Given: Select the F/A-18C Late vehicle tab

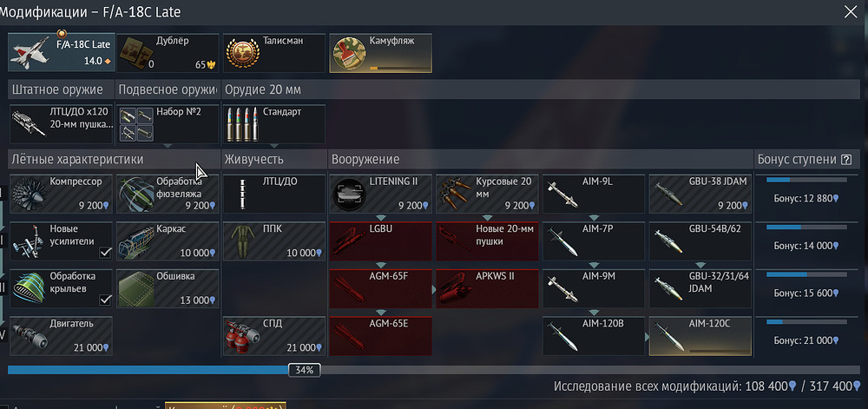Looking at the screenshot, I should click(62, 53).
